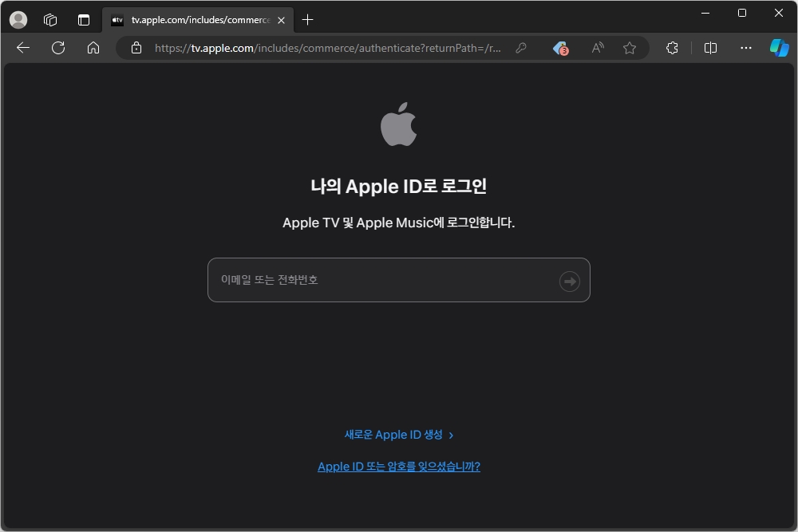Image resolution: width=798 pixels, height=532 pixels.
Task: Minimize the browser window
Action: point(705,13)
